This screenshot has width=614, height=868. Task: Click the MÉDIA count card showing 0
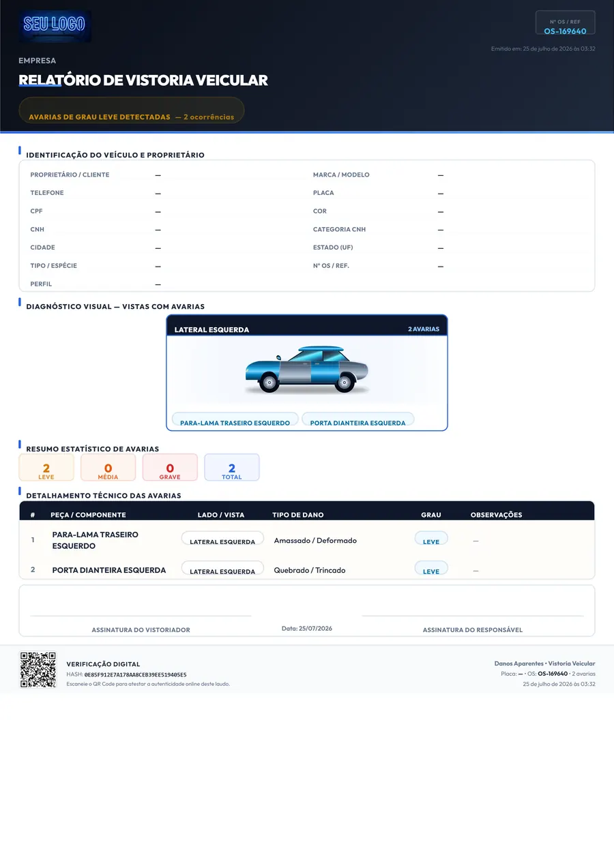[108, 468]
